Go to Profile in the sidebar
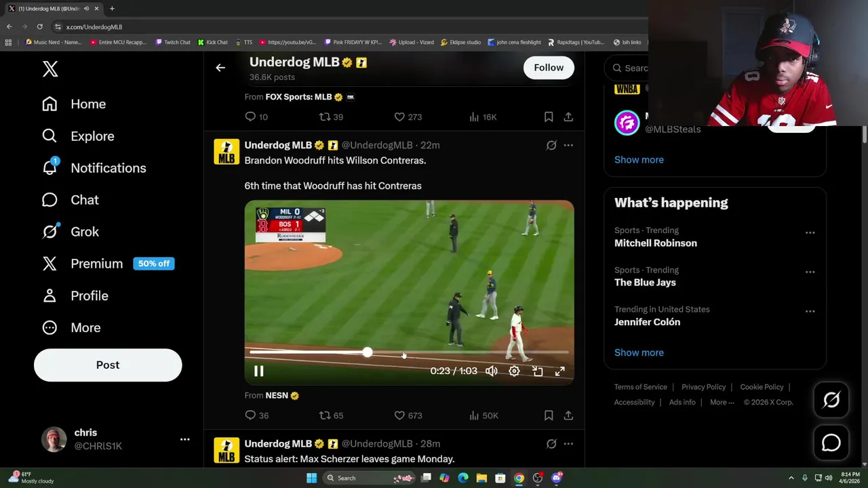Screen dimensions: 868x488 (75, 296)
